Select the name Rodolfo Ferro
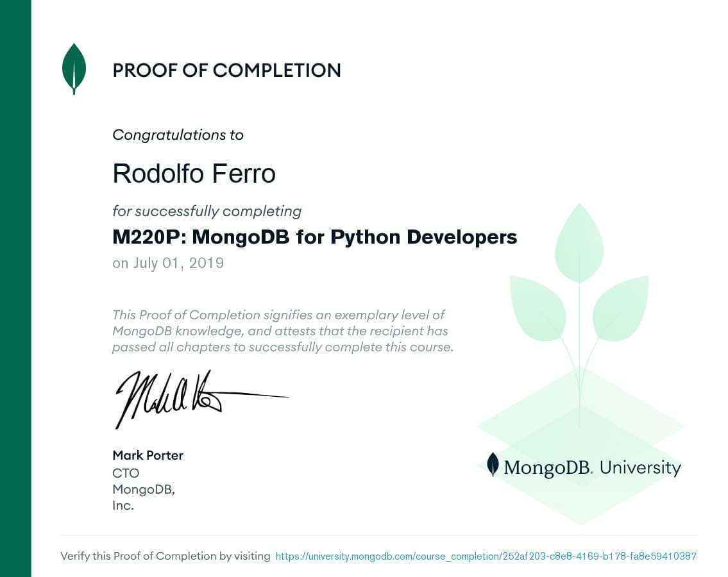Image resolution: width=728 pixels, height=577 pixels. tap(194, 173)
